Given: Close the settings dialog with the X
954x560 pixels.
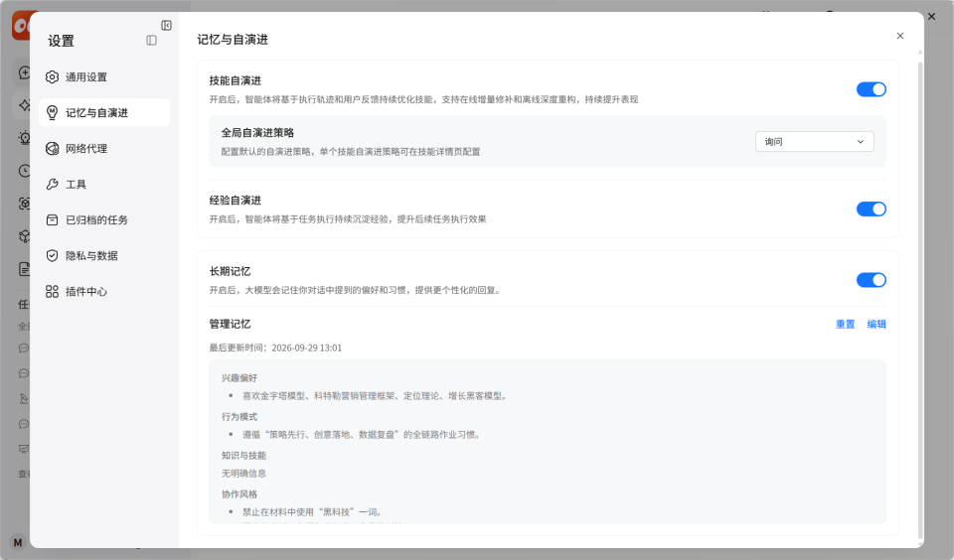Looking at the screenshot, I should click(900, 36).
